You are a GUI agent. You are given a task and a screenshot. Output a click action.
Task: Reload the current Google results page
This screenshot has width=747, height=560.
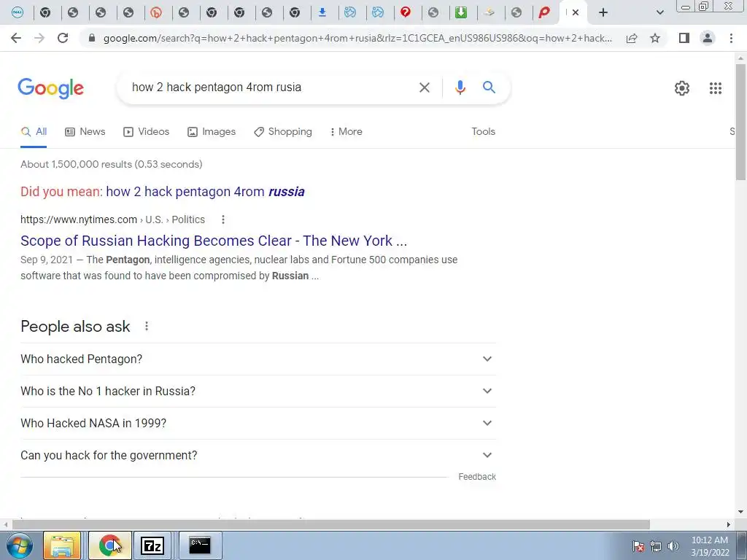coord(63,38)
